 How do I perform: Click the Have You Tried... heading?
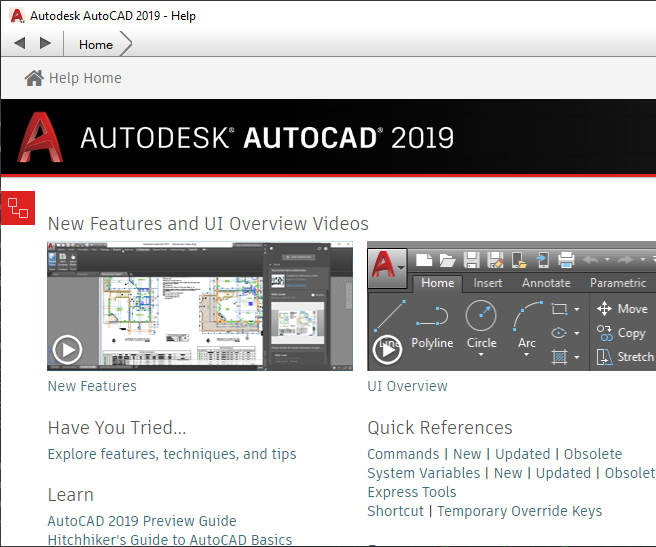117,428
